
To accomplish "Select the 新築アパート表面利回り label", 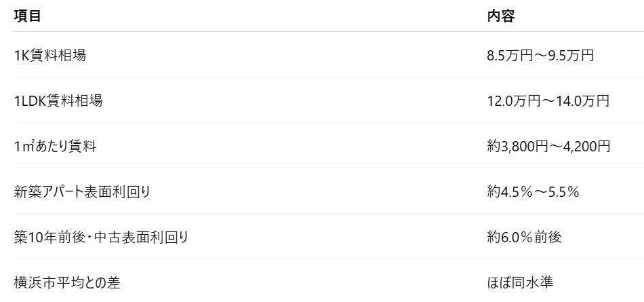I will [x=82, y=191].
